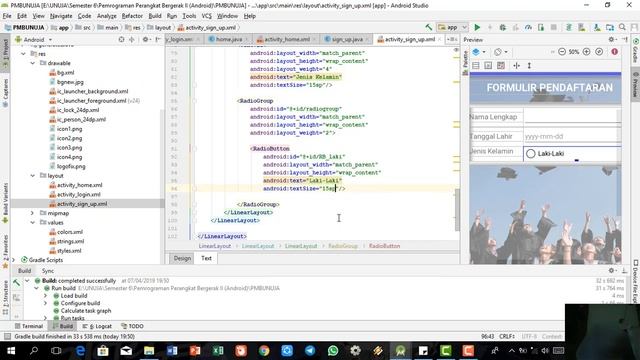Zoom out the layout preview
Viewport: 640px width, 360px height.
coord(562,52)
